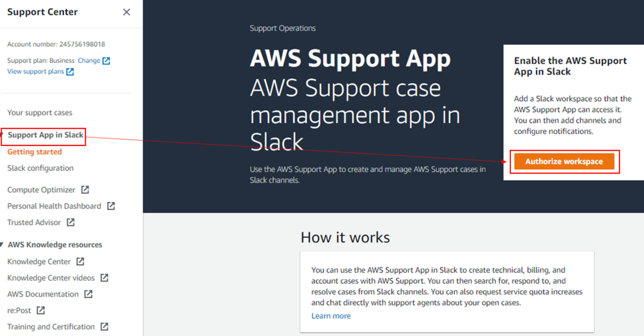Open Compute Optimizer link
Image resolution: width=644 pixels, height=336 pixels.
tap(41, 189)
